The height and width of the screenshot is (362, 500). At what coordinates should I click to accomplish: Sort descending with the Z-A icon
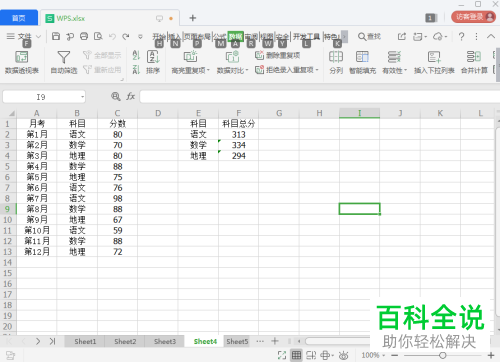(x=136, y=69)
